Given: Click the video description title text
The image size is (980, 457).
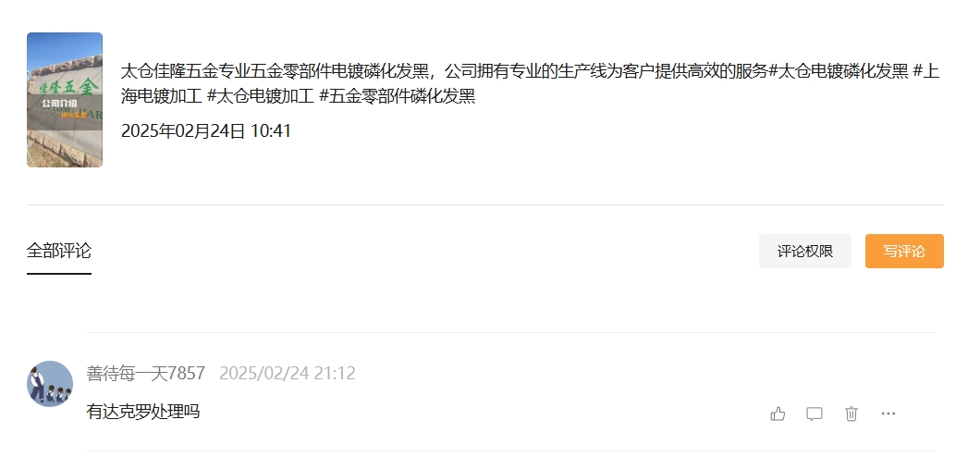Looking at the screenshot, I should [531, 84].
